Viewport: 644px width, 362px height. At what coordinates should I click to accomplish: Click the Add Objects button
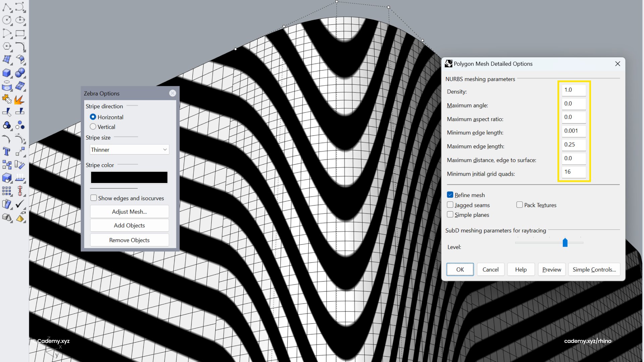click(129, 226)
